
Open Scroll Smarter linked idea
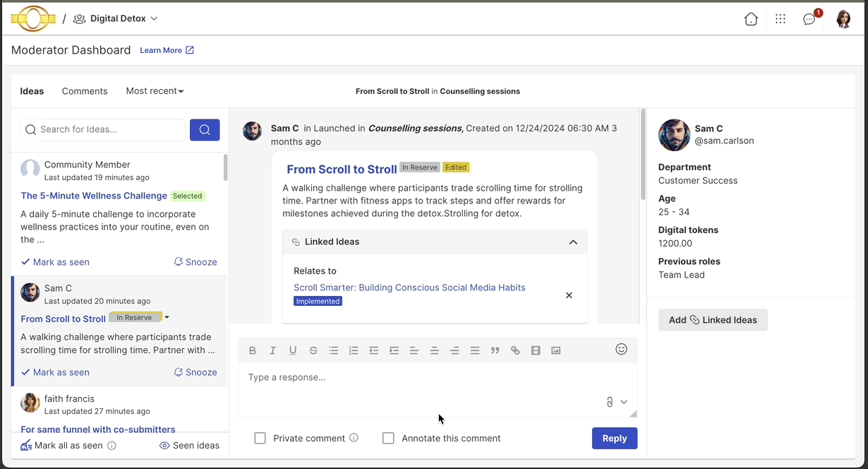point(409,287)
